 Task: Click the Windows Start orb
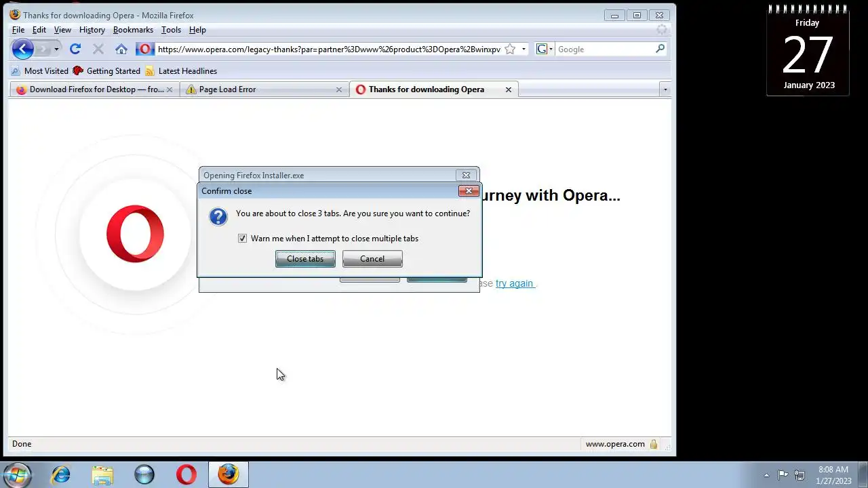click(x=16, y=474)
